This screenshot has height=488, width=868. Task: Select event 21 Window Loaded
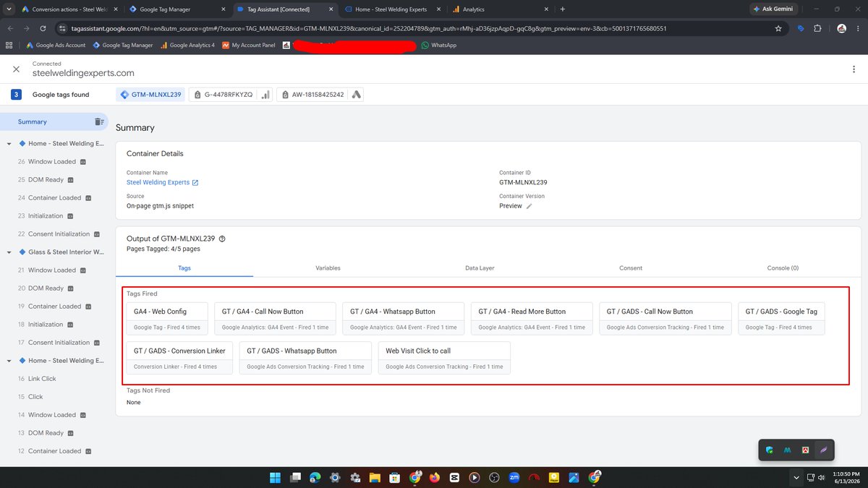coord(52,270)
